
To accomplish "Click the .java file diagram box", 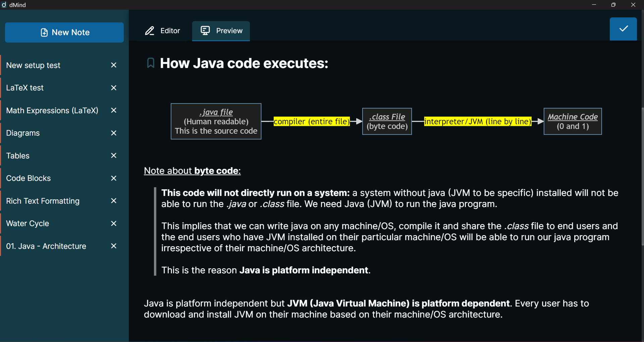I will [x=216, y=121].
